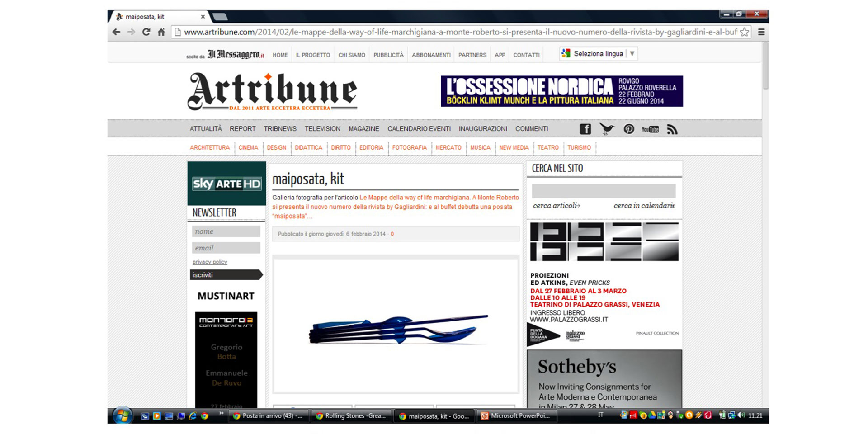Viewport: 868px width, 434px height.
Task: Click the Il Messaggero.it logo link
Action: 236,54
